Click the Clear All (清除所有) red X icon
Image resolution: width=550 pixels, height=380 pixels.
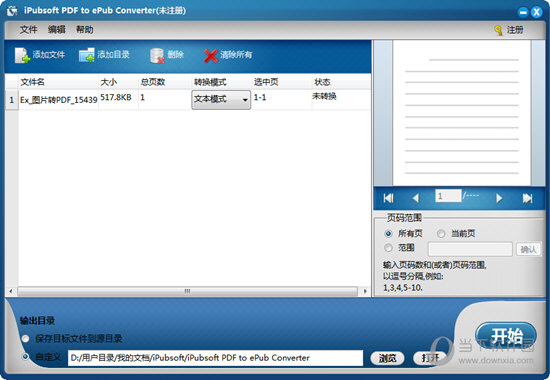(x=211, y=55)
